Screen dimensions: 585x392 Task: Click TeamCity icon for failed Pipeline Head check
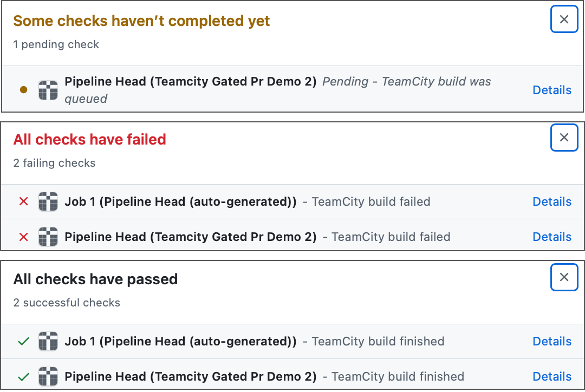click(x=48, y=237)
